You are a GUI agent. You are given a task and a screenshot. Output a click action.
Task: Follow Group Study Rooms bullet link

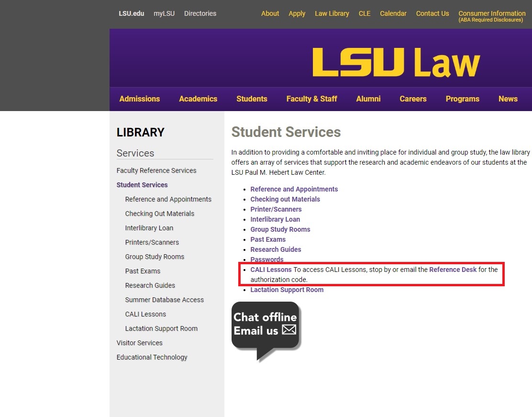[x=280, y=229]
